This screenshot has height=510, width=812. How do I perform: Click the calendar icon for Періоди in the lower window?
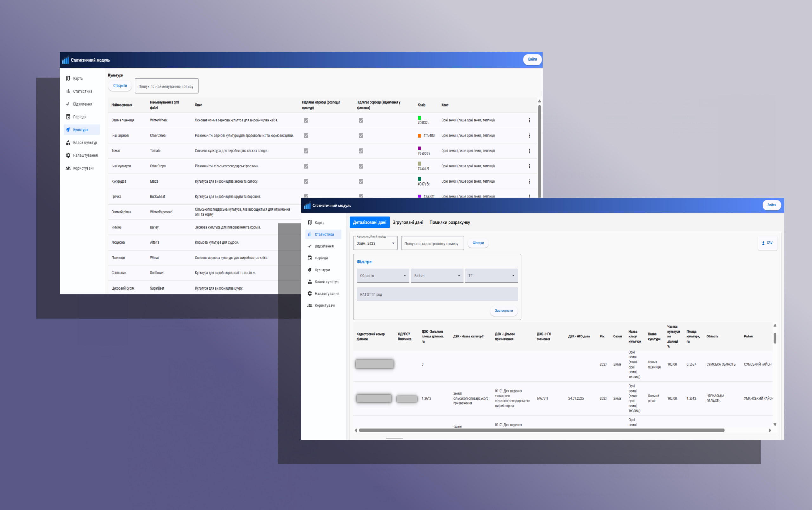coord(310,258)
